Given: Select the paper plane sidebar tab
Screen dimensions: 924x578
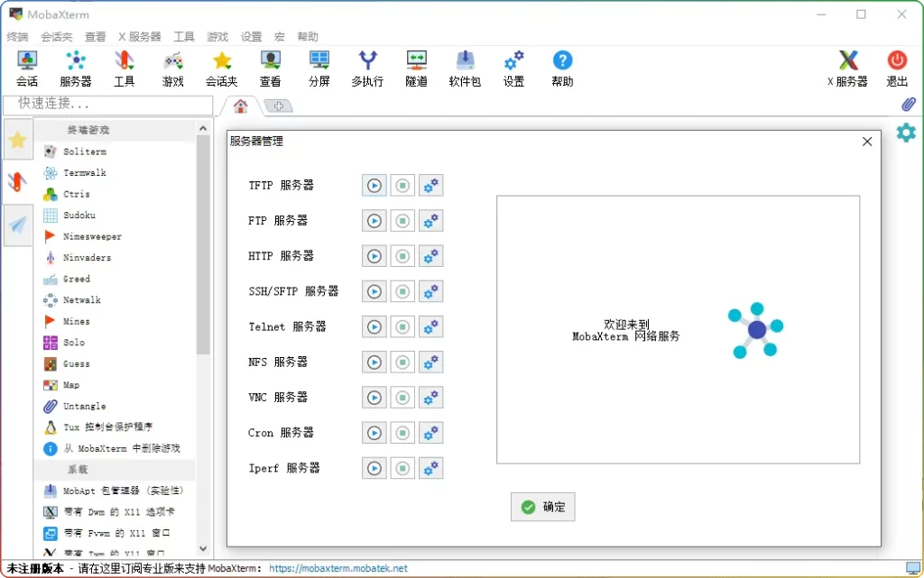Looking at the screenshot, I should (x=18, y=225).
